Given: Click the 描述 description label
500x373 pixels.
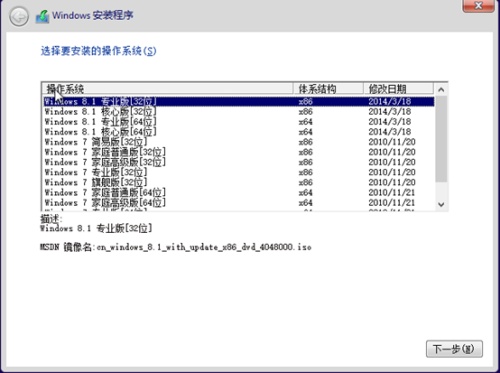Looking at the screenshot, I should (51, 219).
